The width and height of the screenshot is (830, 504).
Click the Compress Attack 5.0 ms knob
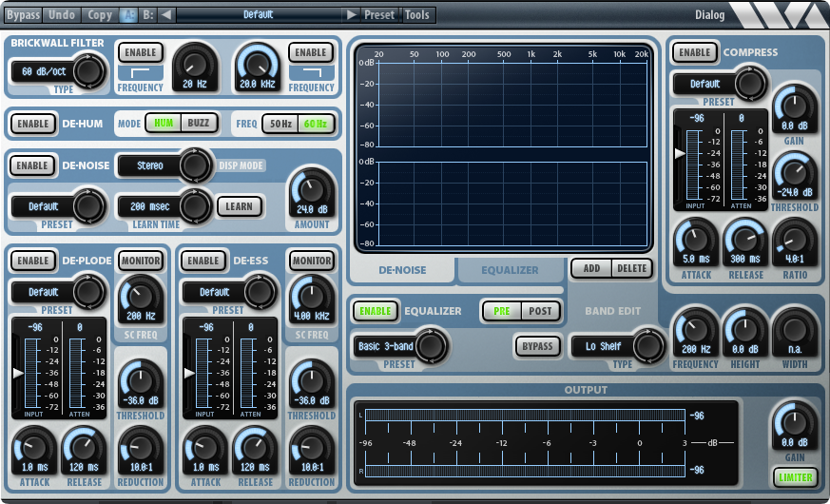[696, 240]
